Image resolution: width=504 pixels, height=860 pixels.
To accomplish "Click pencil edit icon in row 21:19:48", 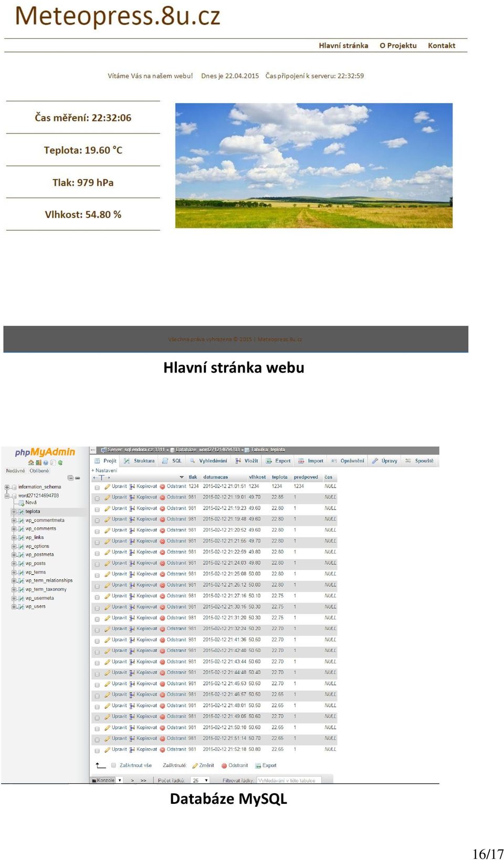I will 107,519.
